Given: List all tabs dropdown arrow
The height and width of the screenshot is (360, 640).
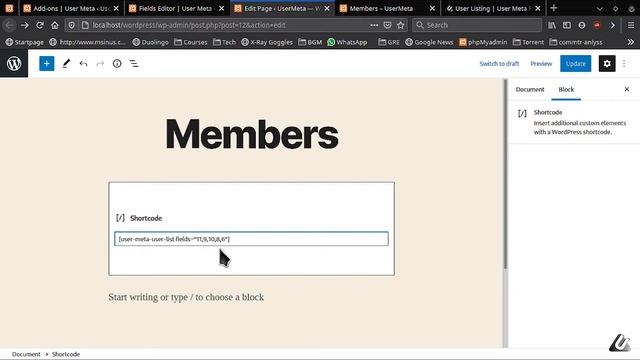Looking at the screenshot, I should [599, 8].
